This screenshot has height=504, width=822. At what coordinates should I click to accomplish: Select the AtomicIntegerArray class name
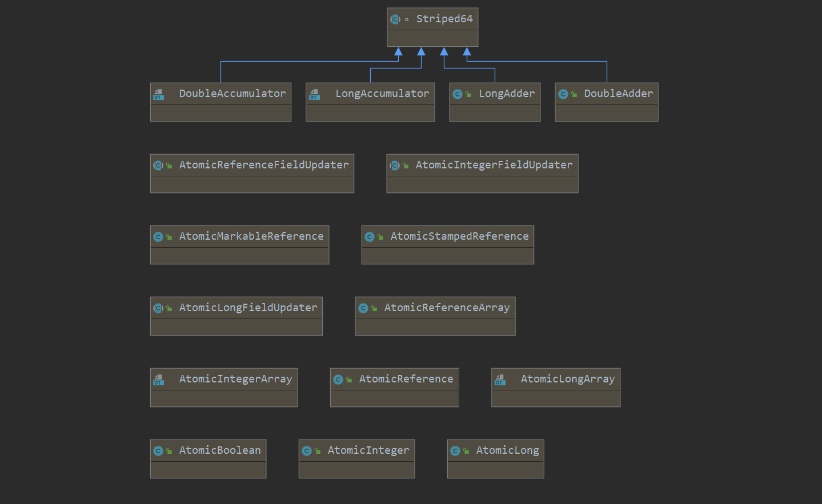235,379
